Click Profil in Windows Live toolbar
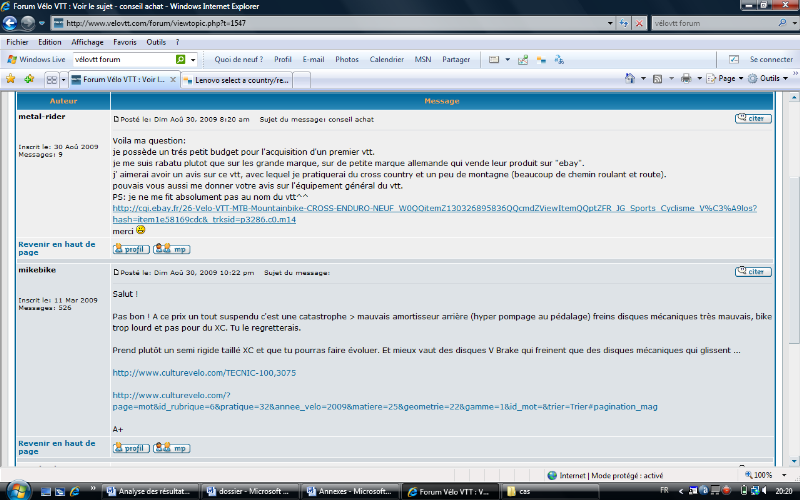800x500 pixels. (x=283, y=60)
